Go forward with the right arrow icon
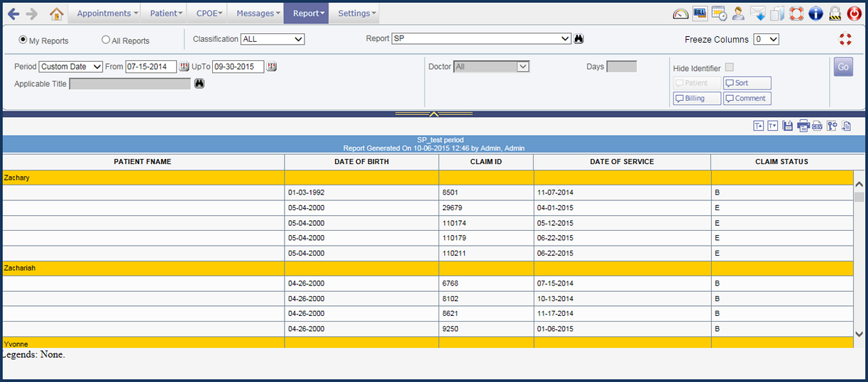The image size is (868, 382). click(x=32, y=13)
